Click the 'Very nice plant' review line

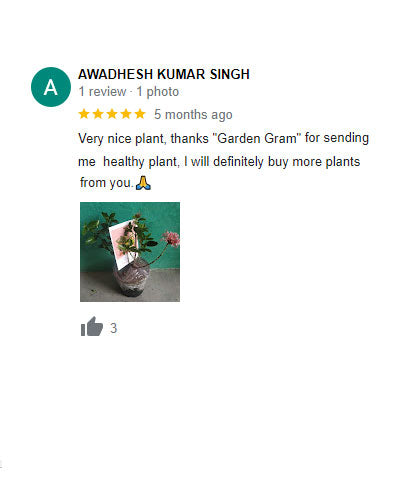click(x=223, y=138)
